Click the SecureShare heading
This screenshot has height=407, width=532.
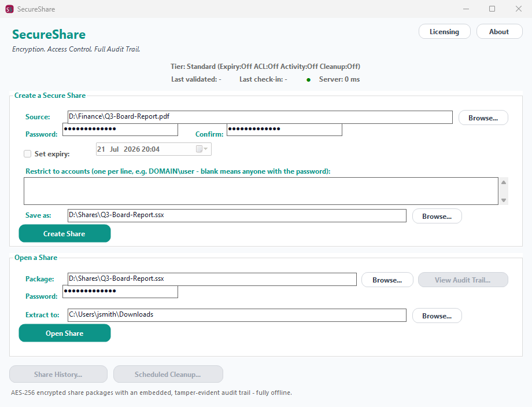point(49,34)
